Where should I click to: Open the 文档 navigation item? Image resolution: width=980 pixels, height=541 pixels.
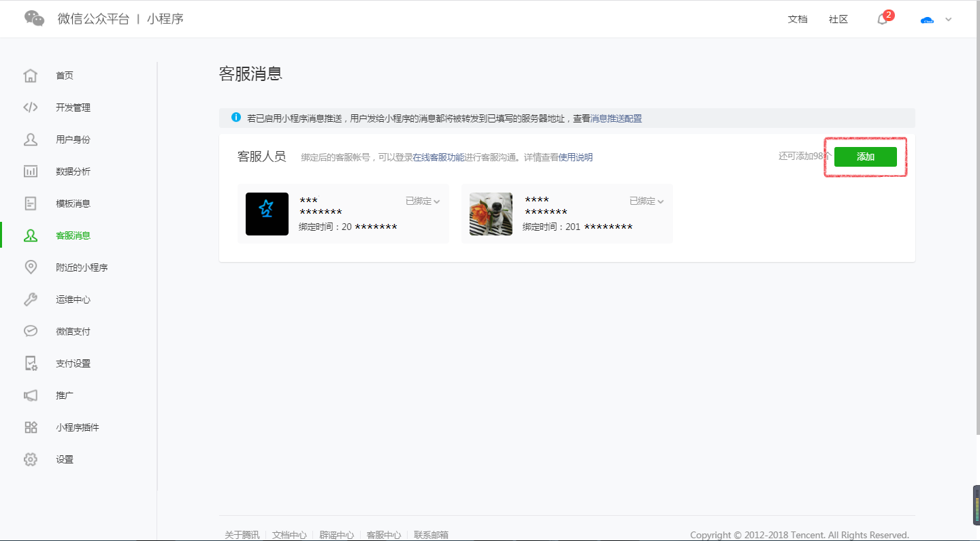[x=798, y=19]
